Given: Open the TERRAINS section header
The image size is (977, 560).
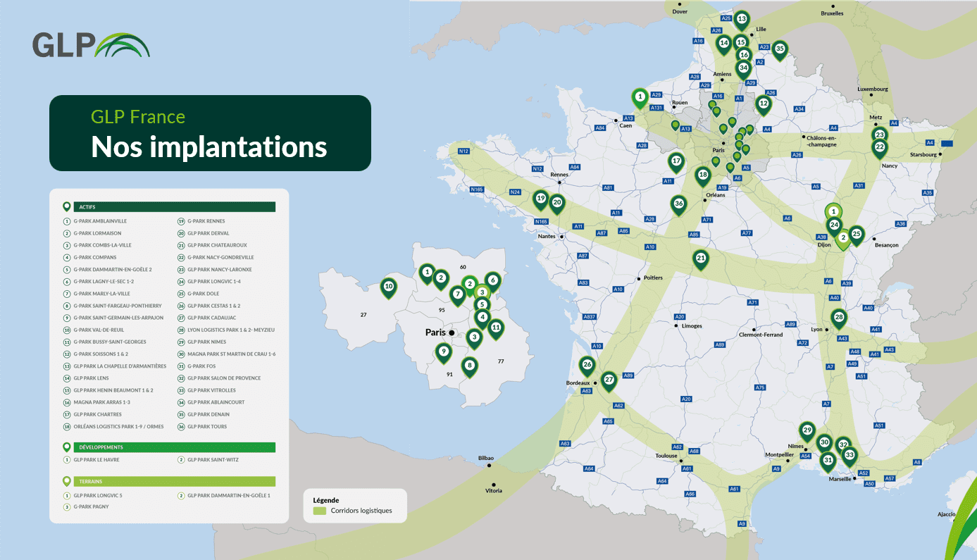Looking at the screenshot, I should coord(173,482).
